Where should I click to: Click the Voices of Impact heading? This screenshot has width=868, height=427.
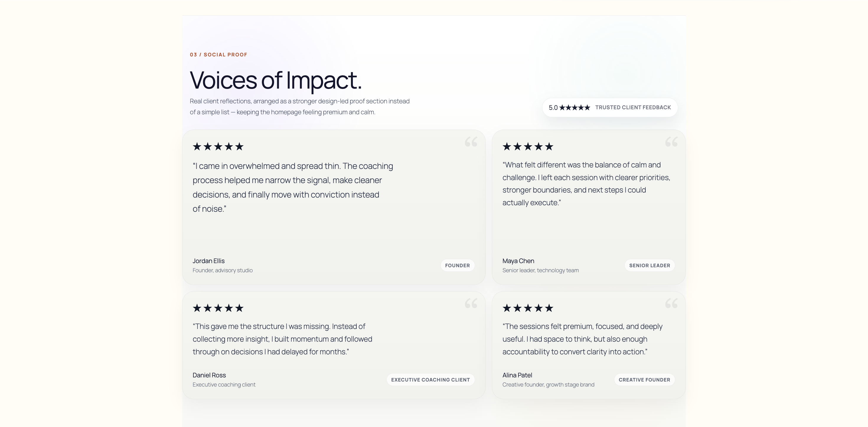pos(276,81)
